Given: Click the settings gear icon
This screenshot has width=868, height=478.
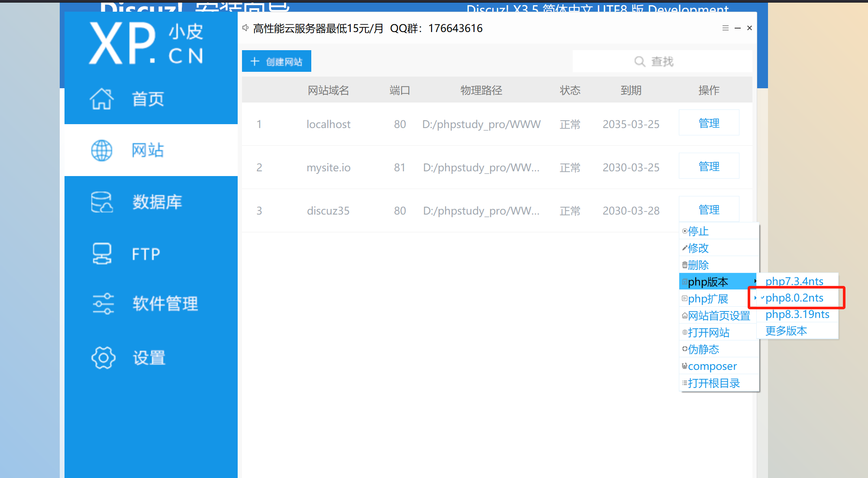Looking at the screenshot, I should point(103,358).
